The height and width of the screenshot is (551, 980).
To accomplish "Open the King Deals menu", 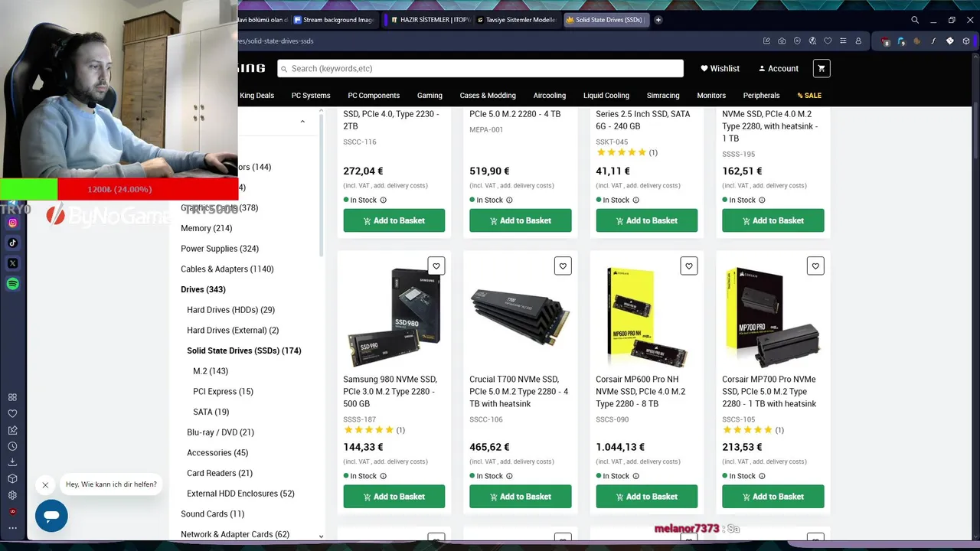I will (256, 96).
